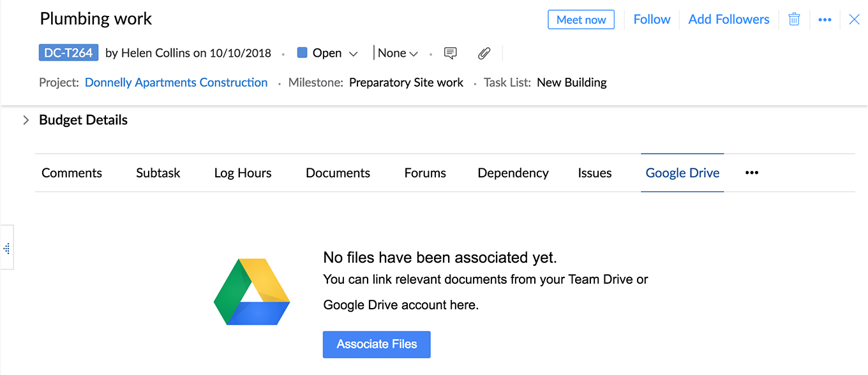868x375 pixels.
Task: Click the blue Open status color square
Action: (x=303, y=53)
